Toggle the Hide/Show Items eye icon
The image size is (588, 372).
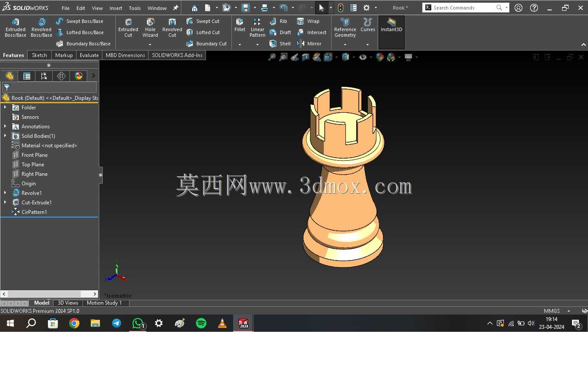pyautogui.click(x=363, y=57)
